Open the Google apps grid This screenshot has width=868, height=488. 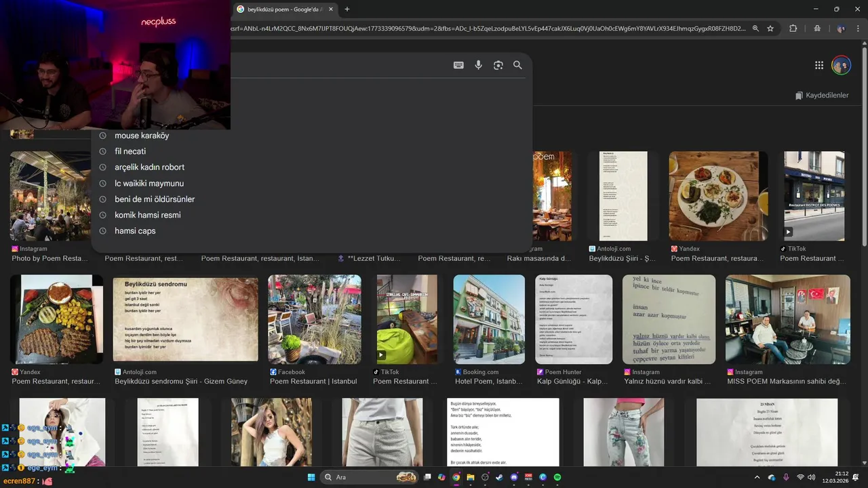[x=819, y=65]
